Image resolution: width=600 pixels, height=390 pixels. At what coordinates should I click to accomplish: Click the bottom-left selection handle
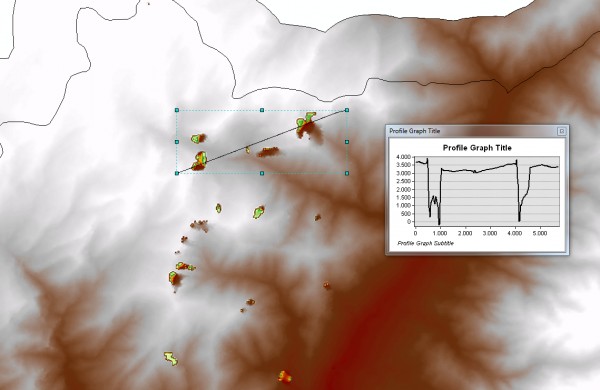[177, 173]
